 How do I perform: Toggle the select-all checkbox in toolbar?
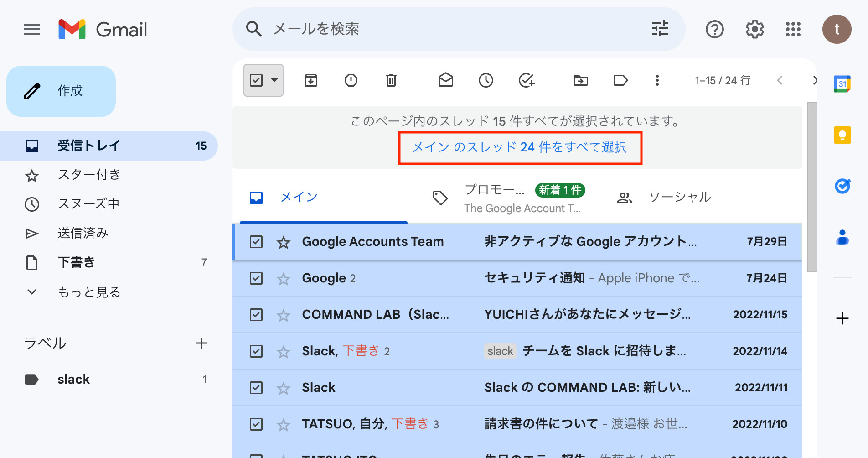[256, 80]
